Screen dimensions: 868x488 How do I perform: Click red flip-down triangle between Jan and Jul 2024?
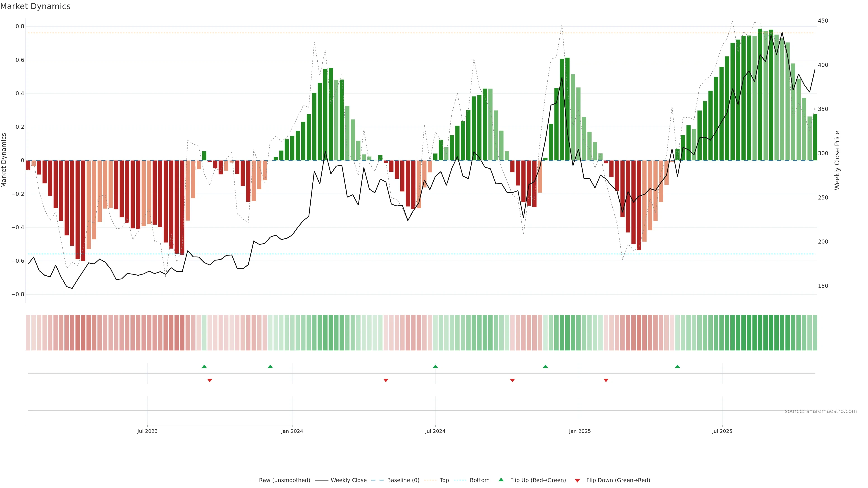pyautogui.click(x=386, y=380)
